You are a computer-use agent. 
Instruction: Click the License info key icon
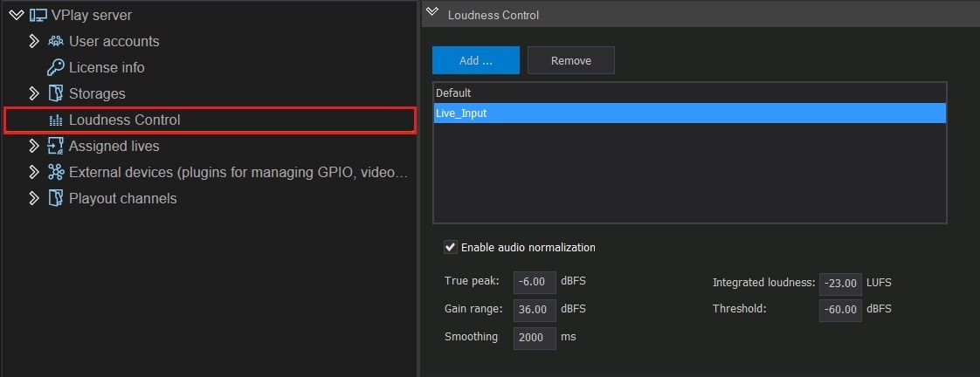[x=56, y=67]
